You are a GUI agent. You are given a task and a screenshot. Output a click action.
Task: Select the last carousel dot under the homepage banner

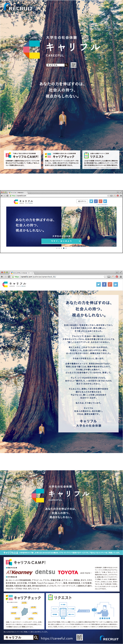click(x=66, y=248)
